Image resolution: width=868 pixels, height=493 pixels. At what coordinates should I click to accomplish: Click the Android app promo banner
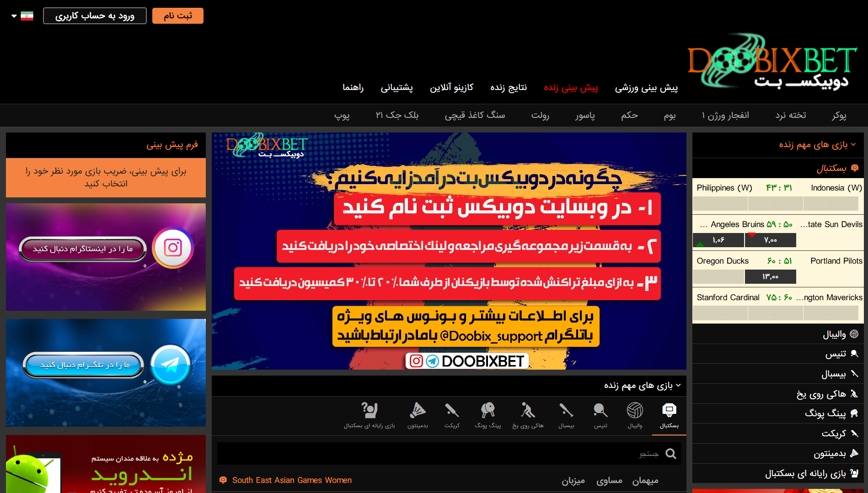[106, 464]
